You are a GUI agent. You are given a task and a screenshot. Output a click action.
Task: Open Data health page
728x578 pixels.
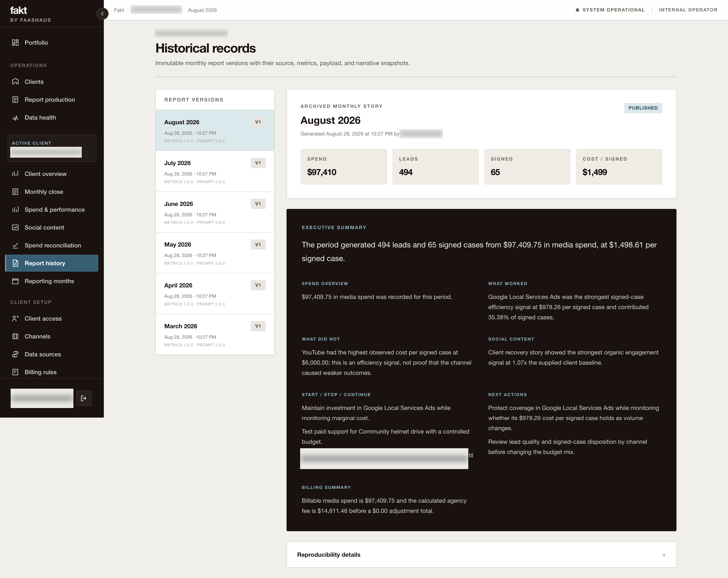52,117
